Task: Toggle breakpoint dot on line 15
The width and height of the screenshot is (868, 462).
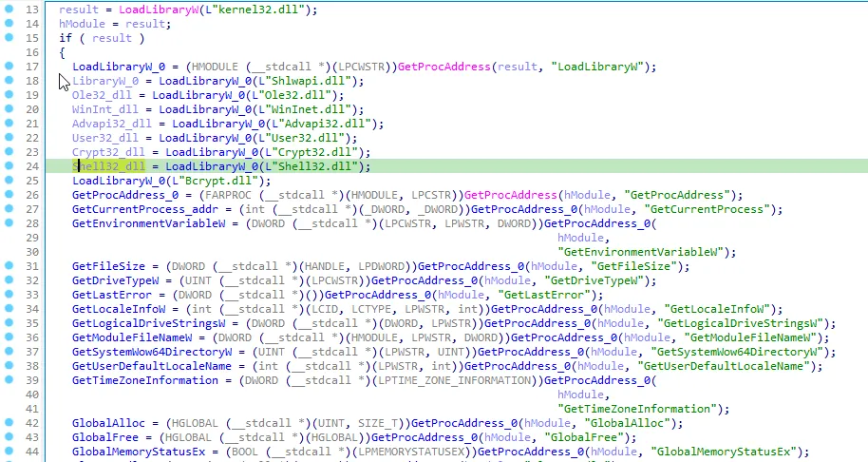Action: [x=9, y=38]
